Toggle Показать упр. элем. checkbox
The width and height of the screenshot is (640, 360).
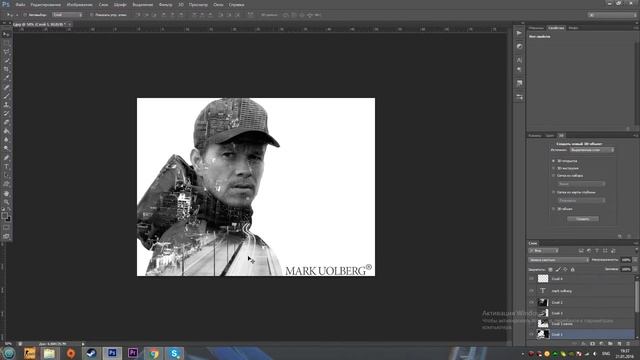coord(92,15)
